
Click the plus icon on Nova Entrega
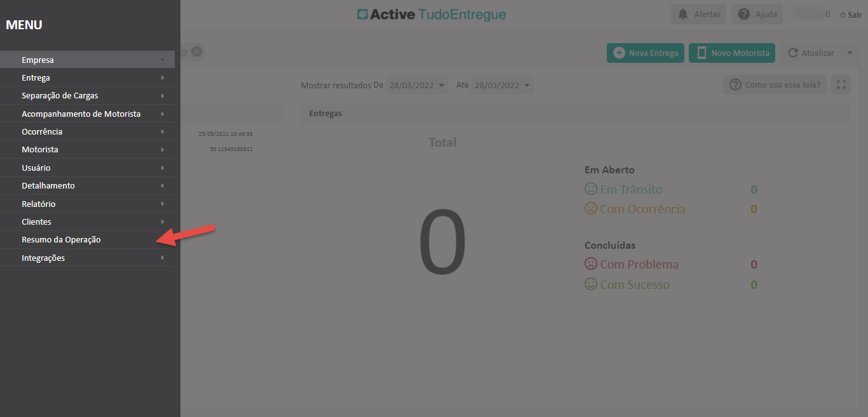tap(619, 53)
